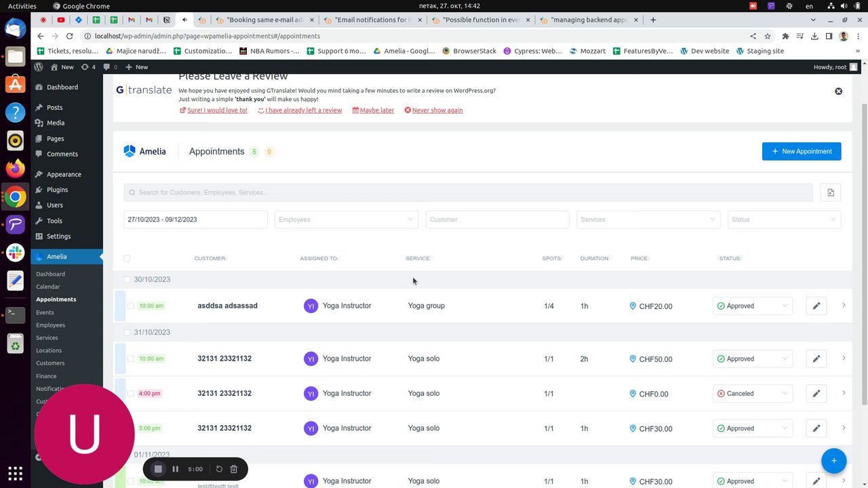
Task: Expand details of the Yoga group appointment
Action: [x=844, y=306]
